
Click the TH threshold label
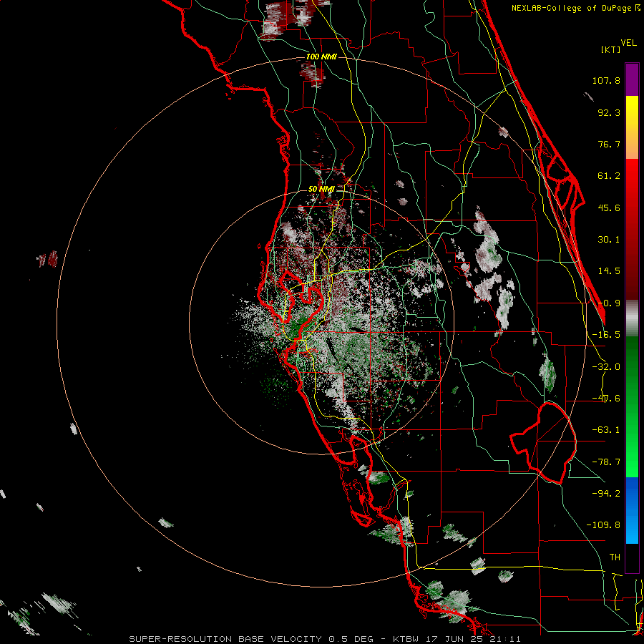coord(615,557)
